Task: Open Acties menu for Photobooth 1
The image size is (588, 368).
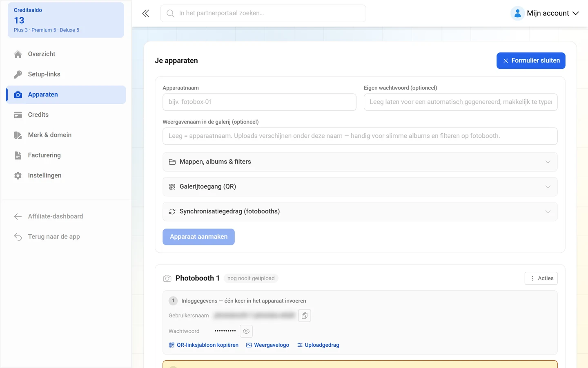Action: pyautogui.click(x=541, y=278)
